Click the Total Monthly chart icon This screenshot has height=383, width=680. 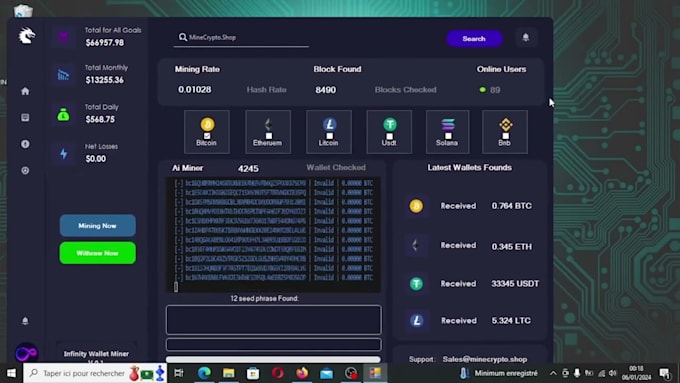point(63,75)
